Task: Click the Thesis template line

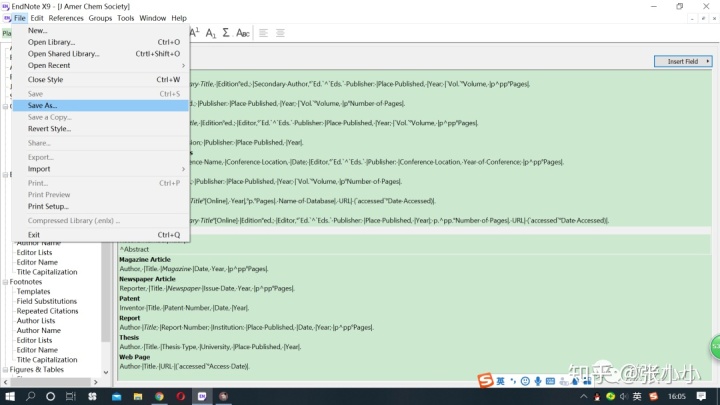Action: pos(210,347)
